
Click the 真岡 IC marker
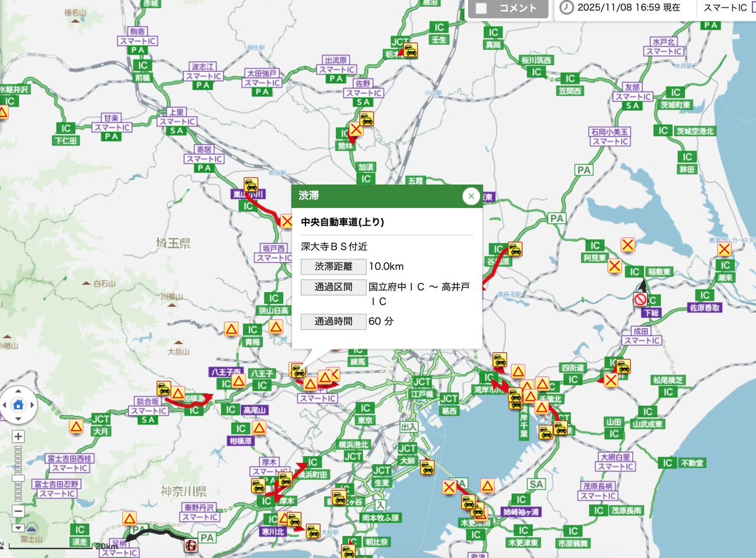493,38
